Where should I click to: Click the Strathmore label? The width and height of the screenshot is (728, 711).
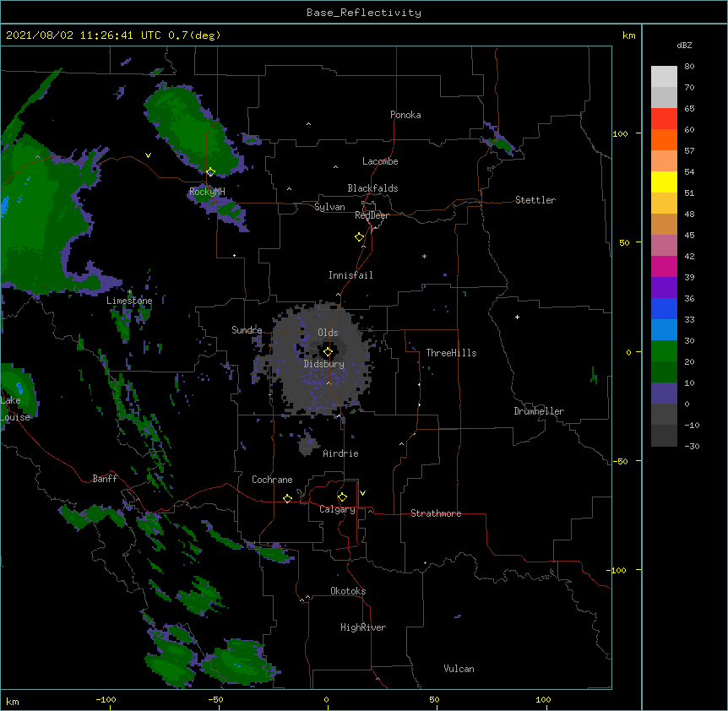436,513
